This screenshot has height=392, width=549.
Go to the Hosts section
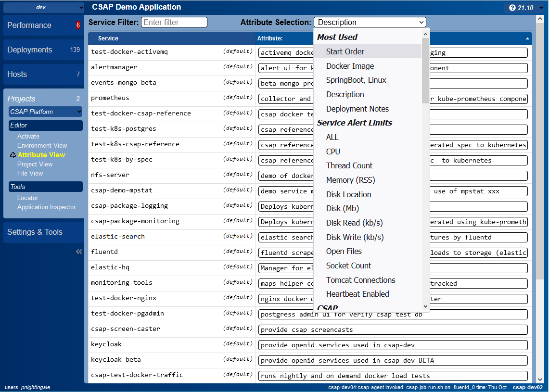44,74
